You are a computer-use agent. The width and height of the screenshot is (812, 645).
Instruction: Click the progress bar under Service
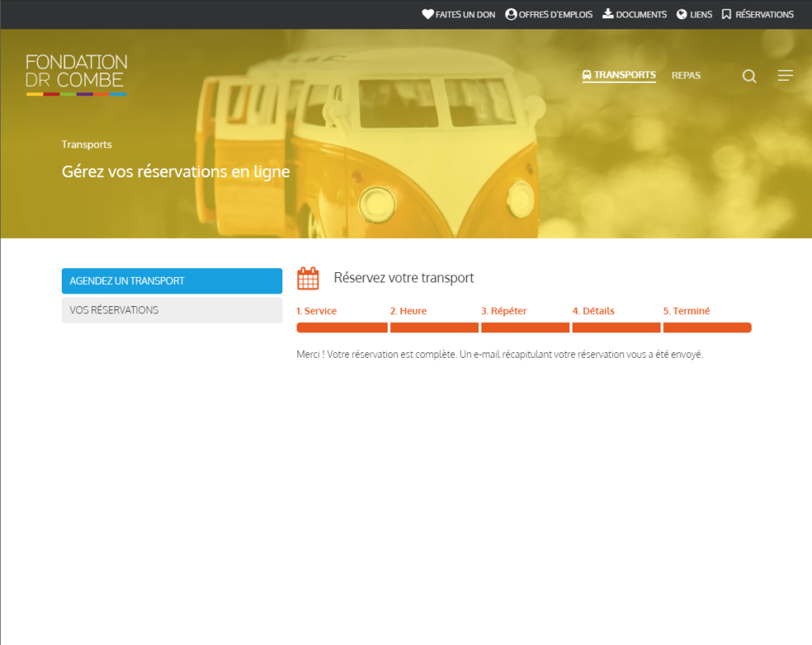[342, 328]
